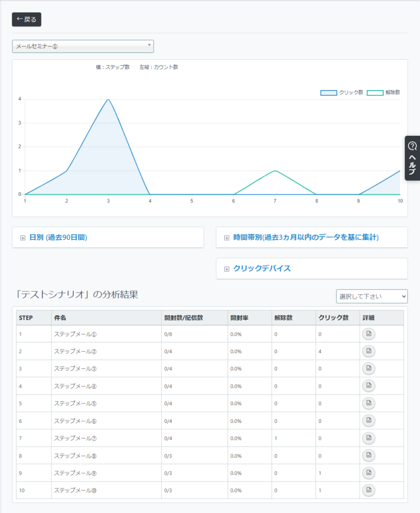Open detail icon for ステップメール⑨ row
This screenshot has width=420, height=513.
(x=368, y=473)
